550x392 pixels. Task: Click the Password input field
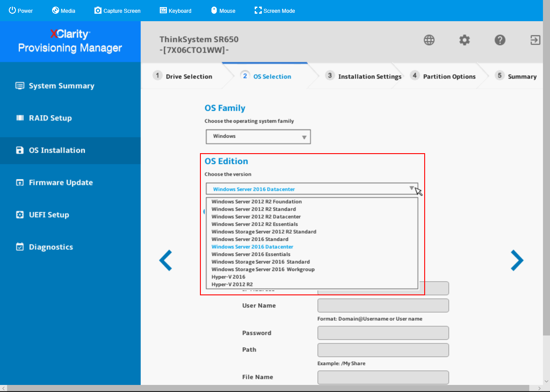click(x=383, y=333)
